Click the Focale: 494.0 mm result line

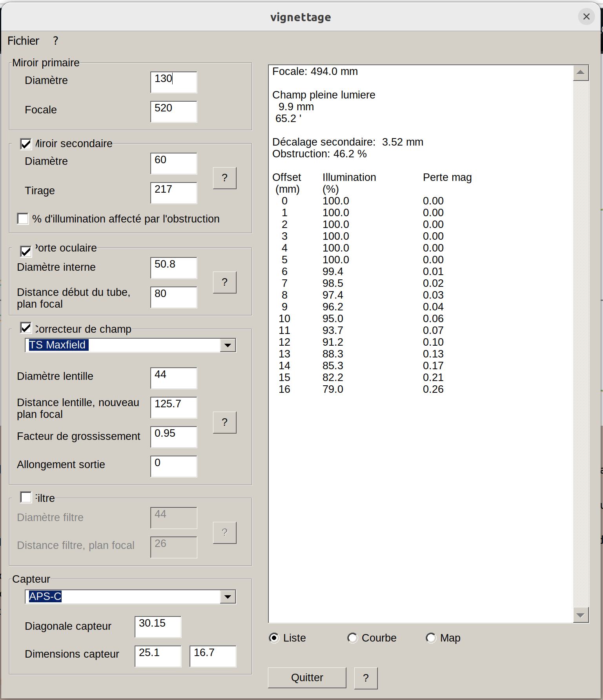tap(315, 71)
